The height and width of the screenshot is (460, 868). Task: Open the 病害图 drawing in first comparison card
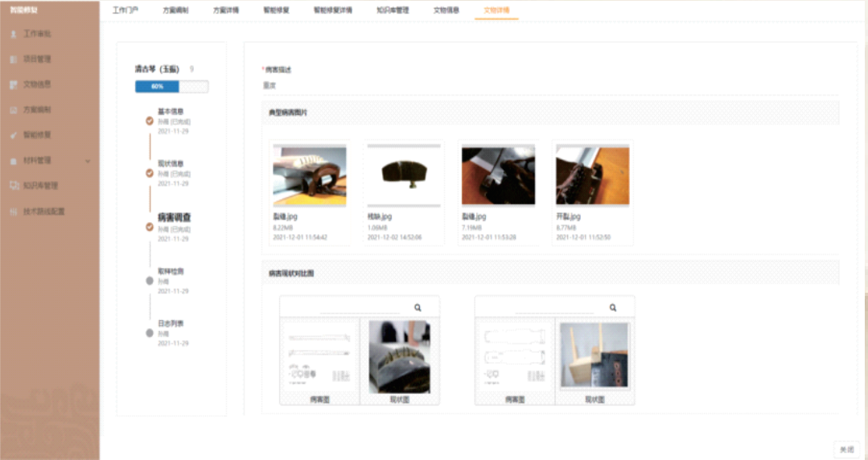pyautogui.click(x=319, y=357)
